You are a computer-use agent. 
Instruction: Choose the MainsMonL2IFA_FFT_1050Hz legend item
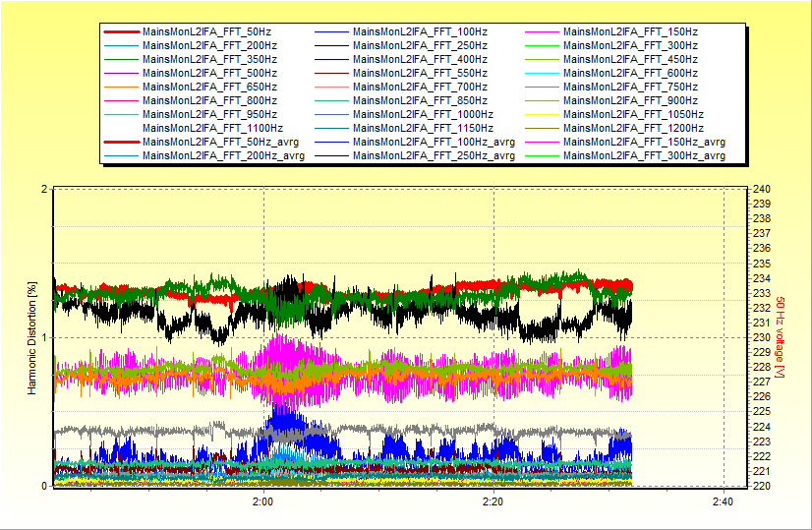coord(633,114)
